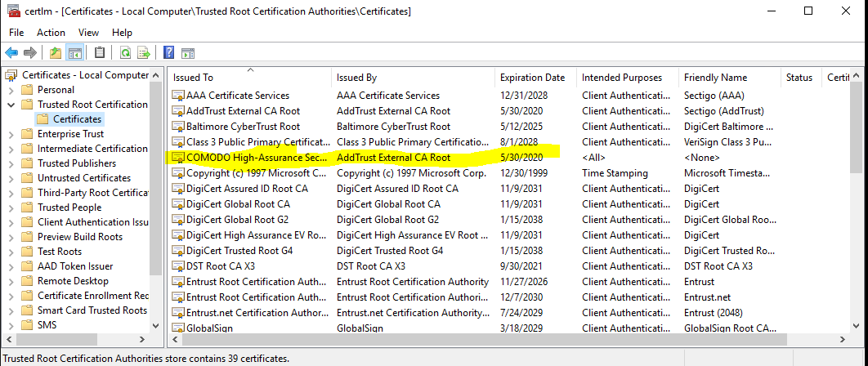Sort by the Issued To column header
868x366 pixels.
[249, 78]
